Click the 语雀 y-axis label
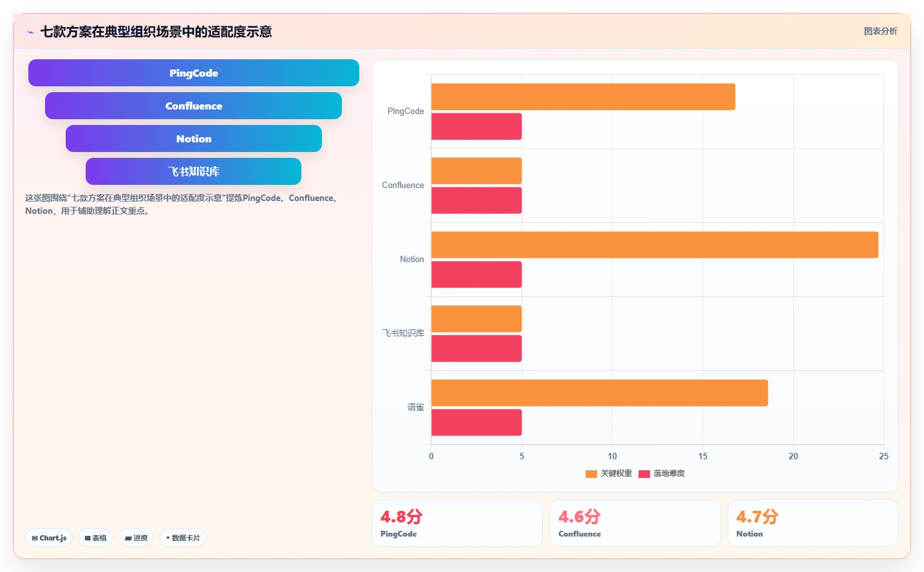This screenshot has height=572, width=924. click(416, 408)
